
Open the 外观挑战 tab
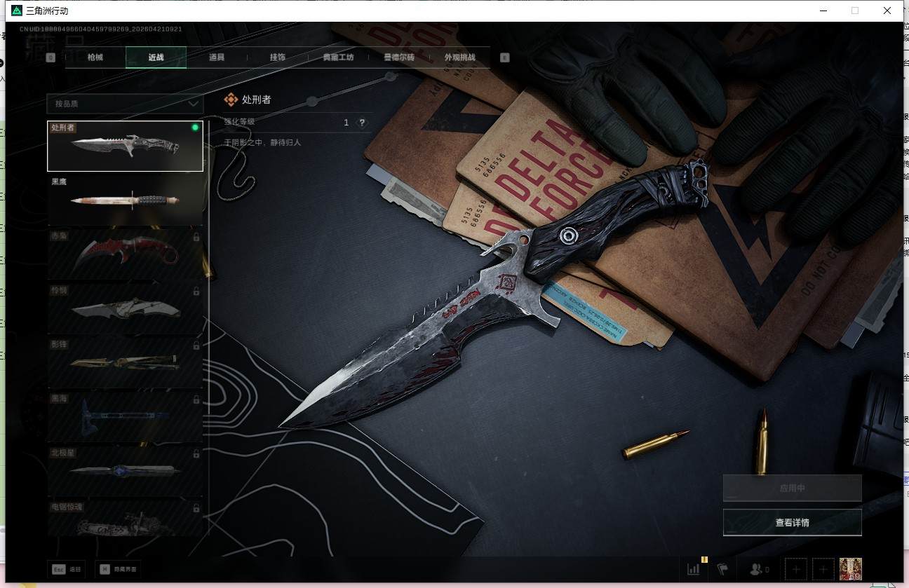tap(459, 57)
